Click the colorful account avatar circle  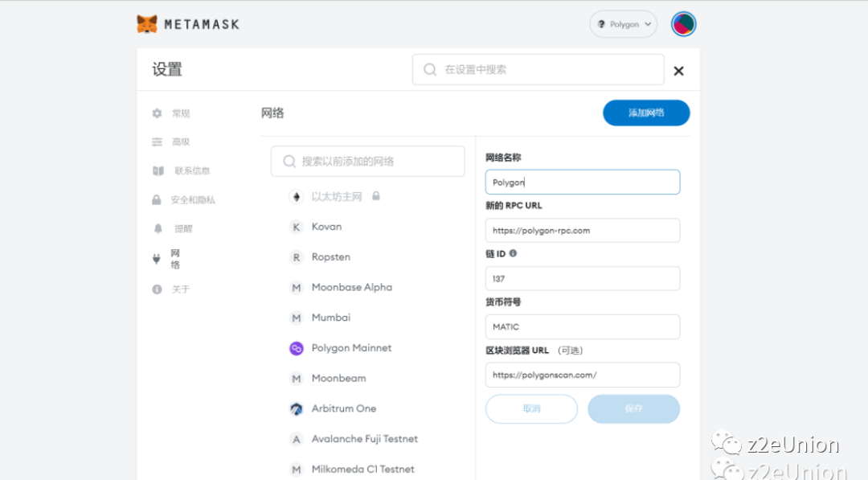click(x=683, y=24)
